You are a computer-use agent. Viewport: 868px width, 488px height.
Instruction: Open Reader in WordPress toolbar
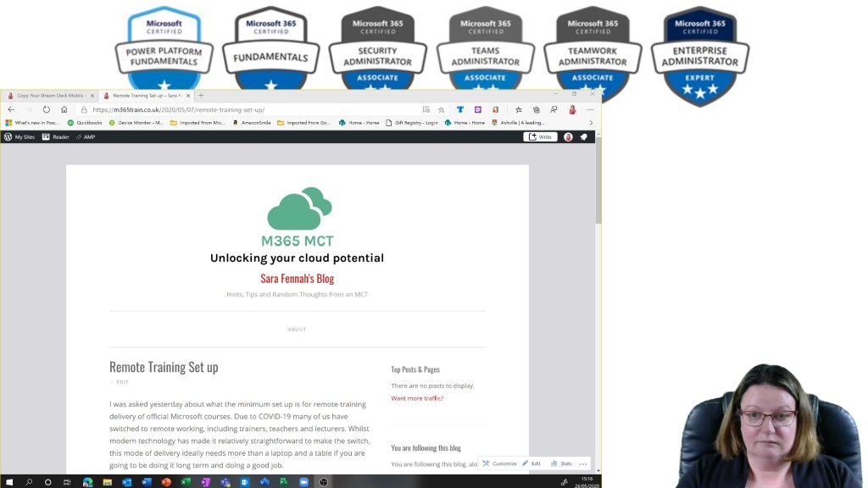click(56, 136)
